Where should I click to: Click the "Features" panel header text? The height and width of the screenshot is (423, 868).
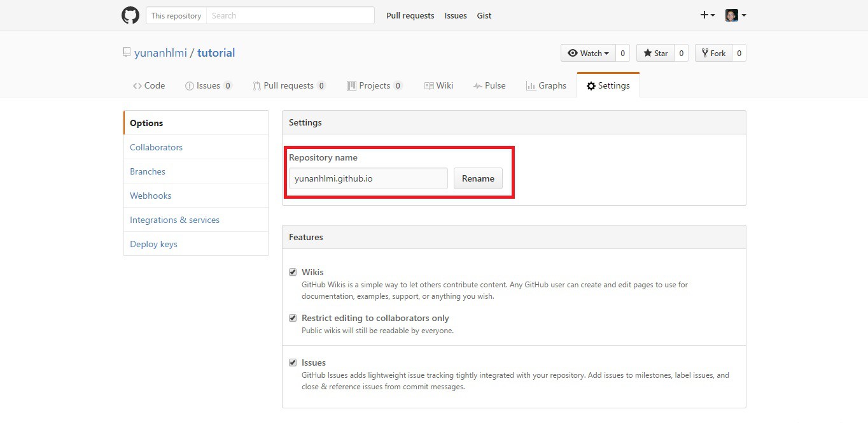point(306,237)
